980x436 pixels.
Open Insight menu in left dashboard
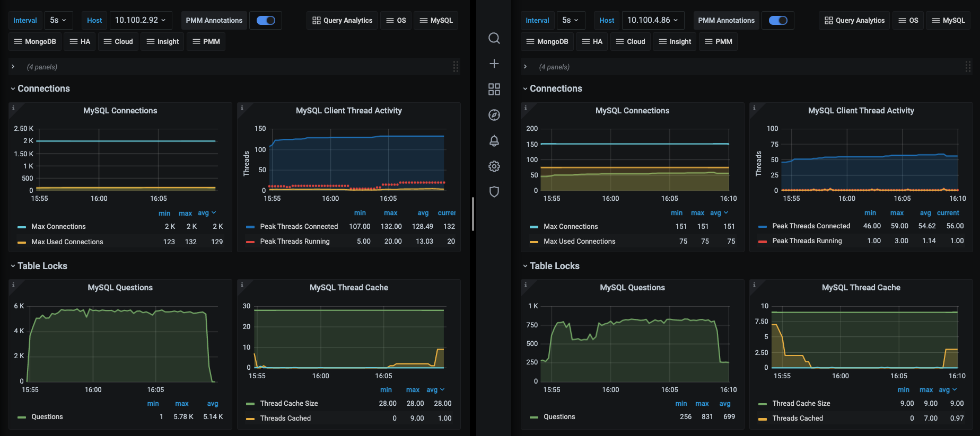tap(162, 41)
